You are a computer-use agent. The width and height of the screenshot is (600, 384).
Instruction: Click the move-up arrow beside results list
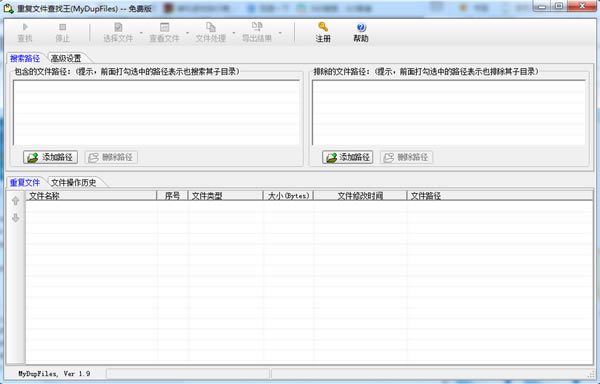point(15,200)
